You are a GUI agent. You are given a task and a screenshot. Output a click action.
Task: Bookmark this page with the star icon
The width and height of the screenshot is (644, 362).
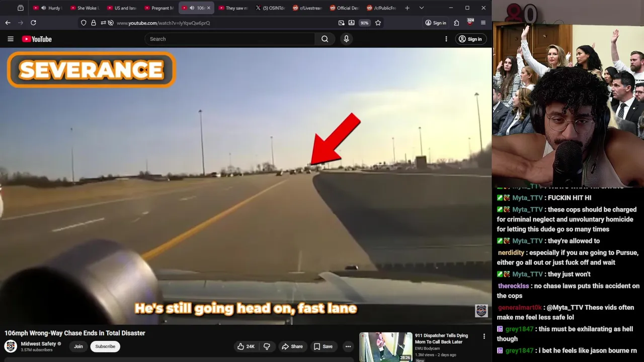tap(378, 23)
